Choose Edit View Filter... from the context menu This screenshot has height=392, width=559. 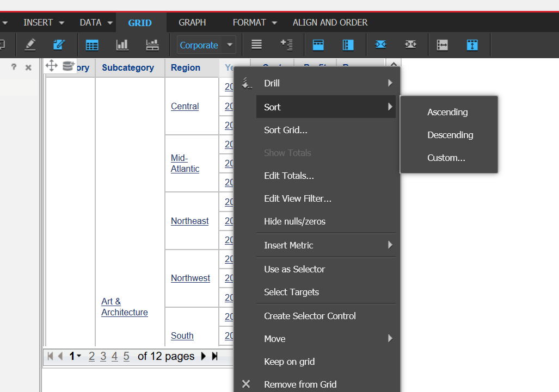298,198
